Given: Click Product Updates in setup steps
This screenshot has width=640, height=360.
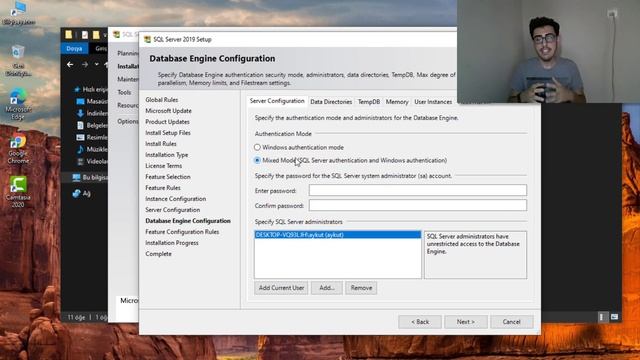Looking at the screenshot, I should 167,122.
